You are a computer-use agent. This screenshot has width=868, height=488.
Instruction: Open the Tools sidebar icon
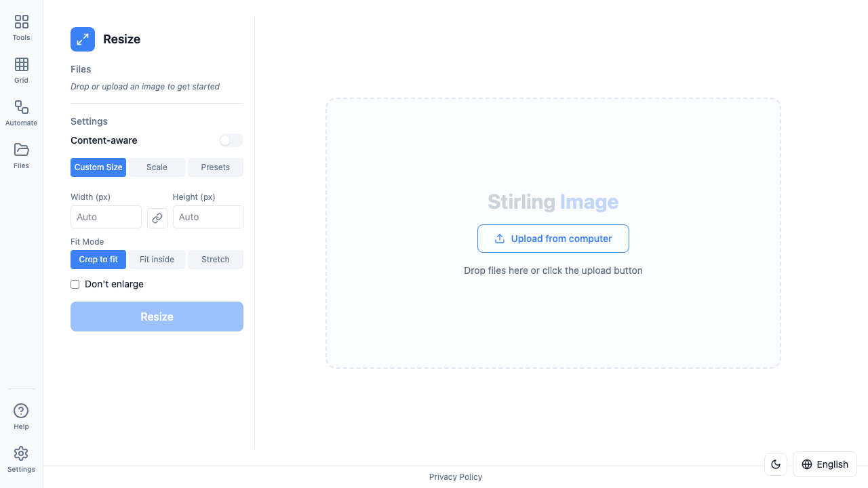(x=22, y=28)
